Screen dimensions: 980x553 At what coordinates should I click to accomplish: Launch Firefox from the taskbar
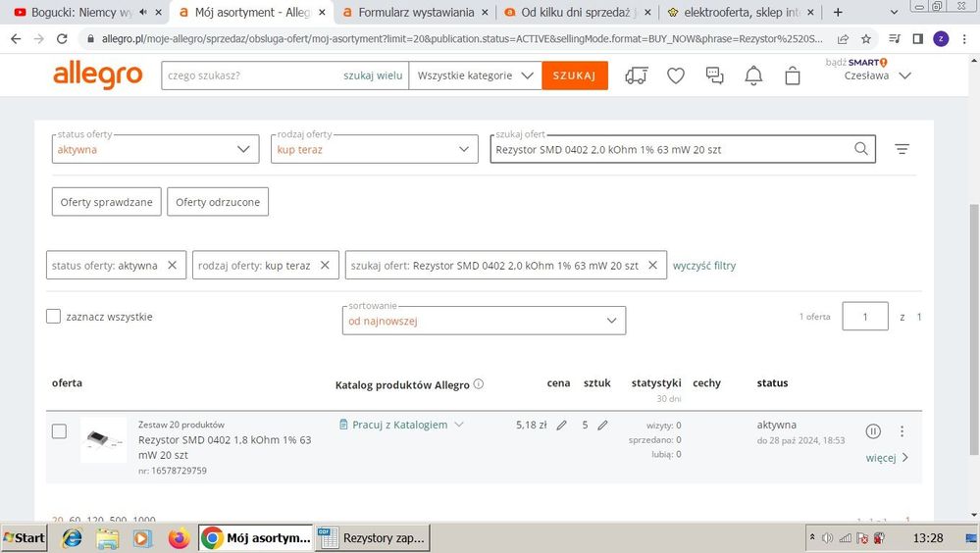pos(179,538)
